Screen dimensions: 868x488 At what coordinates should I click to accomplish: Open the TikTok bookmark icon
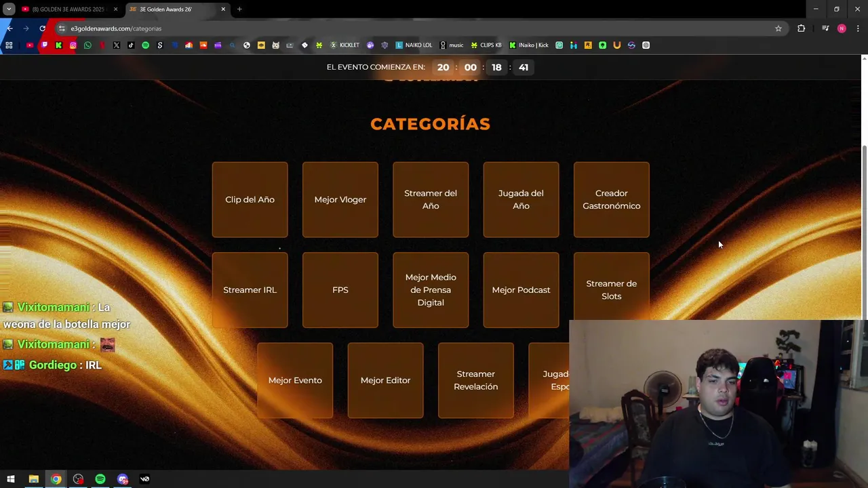click(x=131, y=45)
